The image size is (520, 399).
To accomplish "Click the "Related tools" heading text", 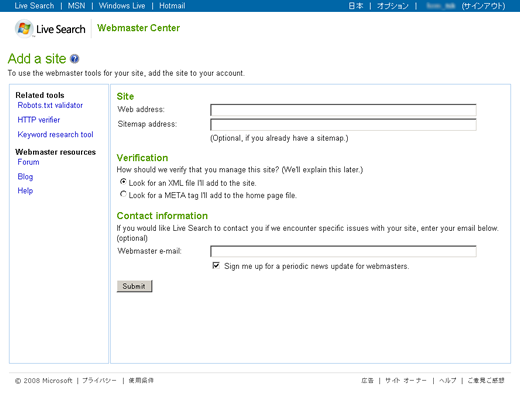I will [x=40, y=95].
